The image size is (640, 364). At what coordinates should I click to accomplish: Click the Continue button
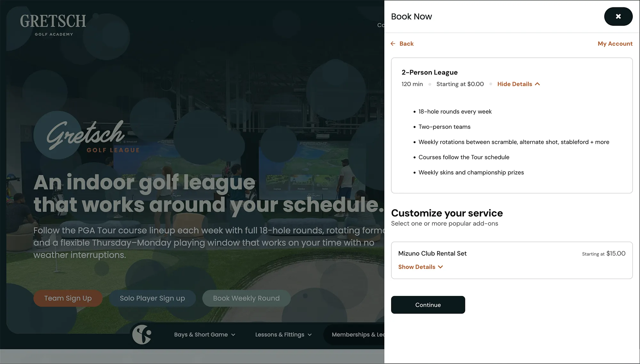pos(428,305)
